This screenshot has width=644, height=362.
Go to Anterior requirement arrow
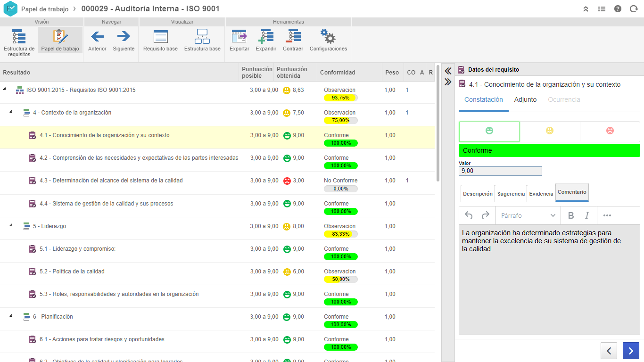pyautogui.click(x=97, y=40)
